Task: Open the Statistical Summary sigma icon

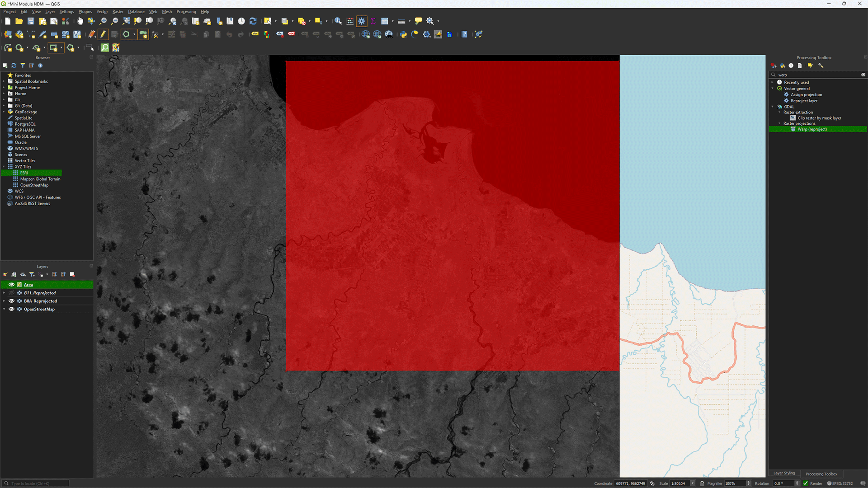Action: [373, 21]
